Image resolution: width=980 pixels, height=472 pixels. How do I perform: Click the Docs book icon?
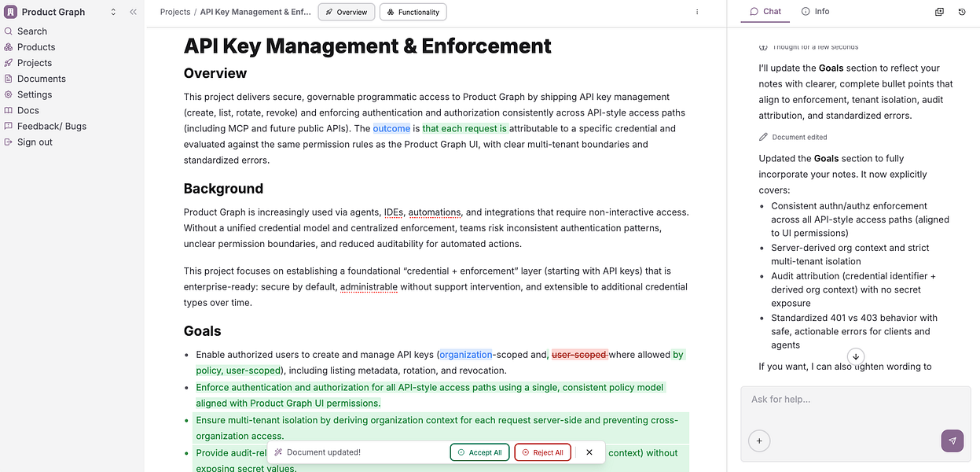[x=9, y=110]
